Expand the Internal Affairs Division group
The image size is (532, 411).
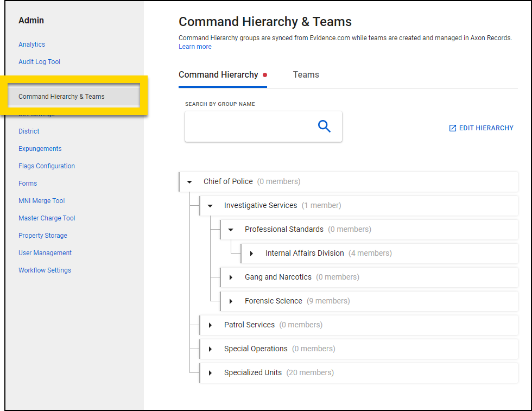(x=251, y=253)
